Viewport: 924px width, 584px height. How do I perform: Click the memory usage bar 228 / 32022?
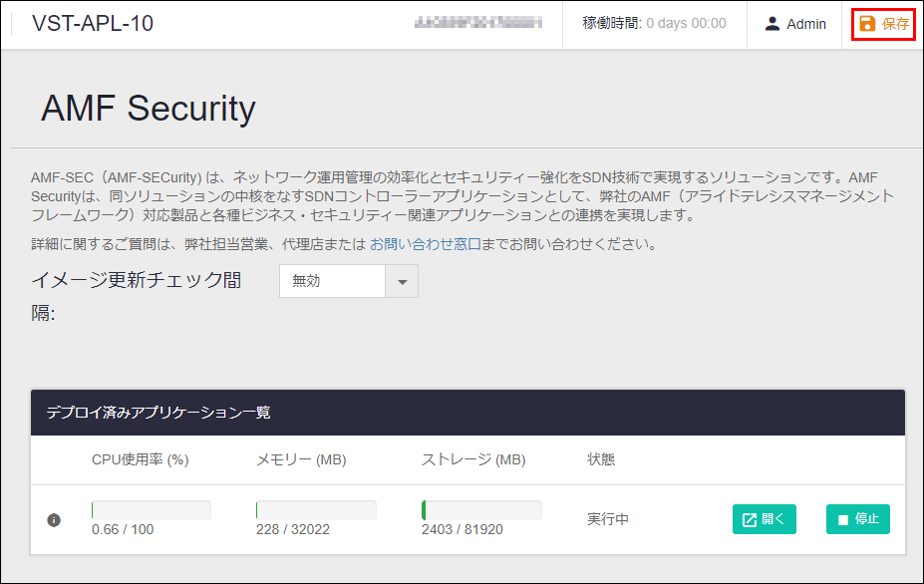tap(316, 510)
